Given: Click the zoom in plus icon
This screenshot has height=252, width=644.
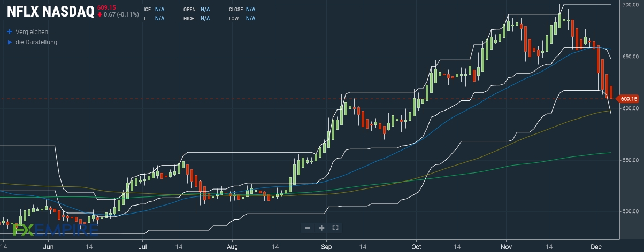Looking at the screenshot, I should tap(321, 228).
